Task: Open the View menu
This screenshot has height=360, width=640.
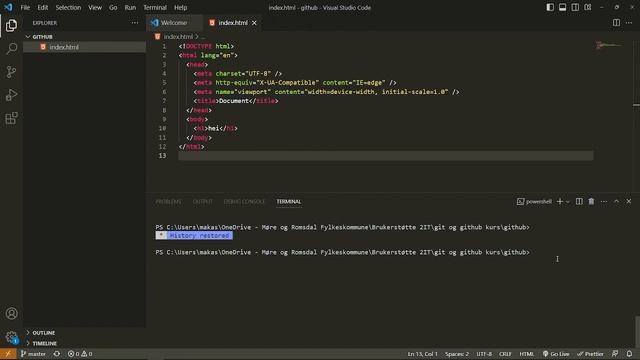Action: (95, 7)
